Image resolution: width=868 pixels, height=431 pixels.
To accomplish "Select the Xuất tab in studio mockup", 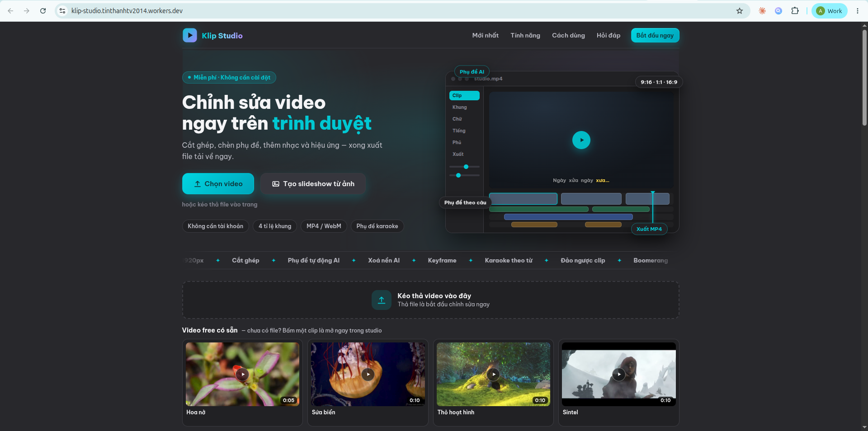I will (464, 154).
